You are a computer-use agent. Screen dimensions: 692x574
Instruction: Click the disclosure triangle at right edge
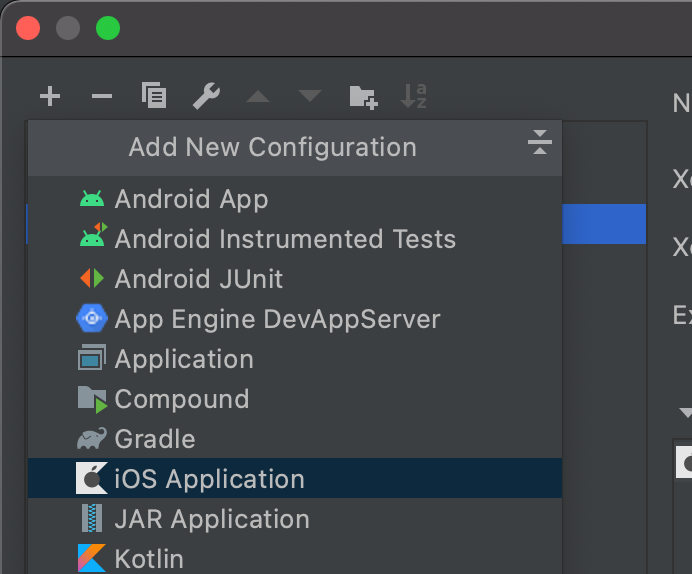pos(685,413)
